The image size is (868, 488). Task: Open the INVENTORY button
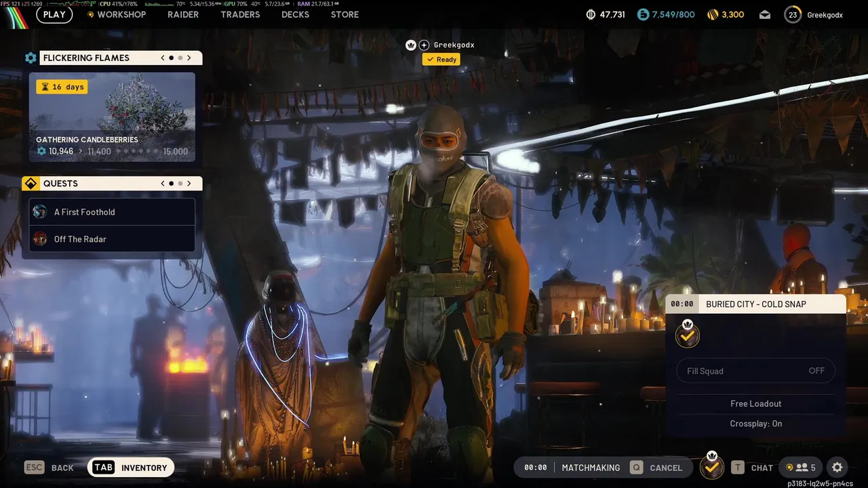click(x=131, y=468)
